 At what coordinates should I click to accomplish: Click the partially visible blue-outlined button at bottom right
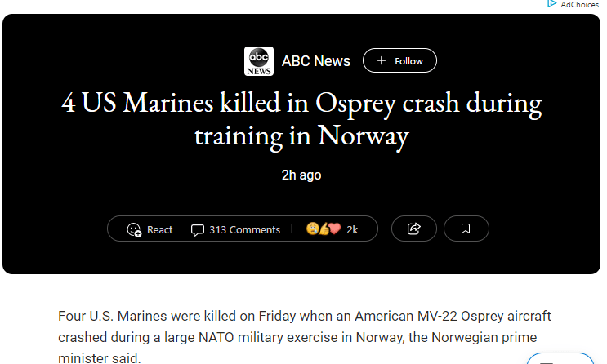tap(560, 359)
